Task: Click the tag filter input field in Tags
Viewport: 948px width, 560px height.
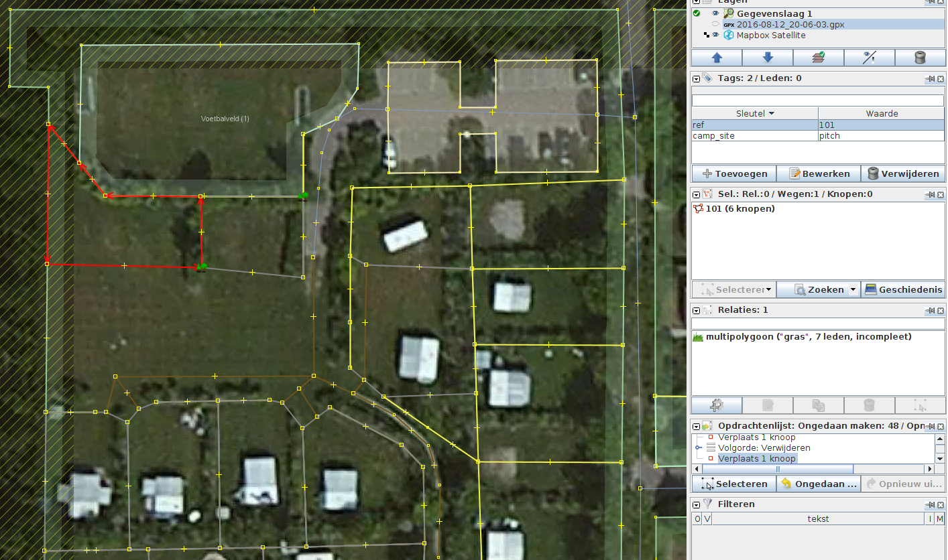Action: tap(818, 100)
